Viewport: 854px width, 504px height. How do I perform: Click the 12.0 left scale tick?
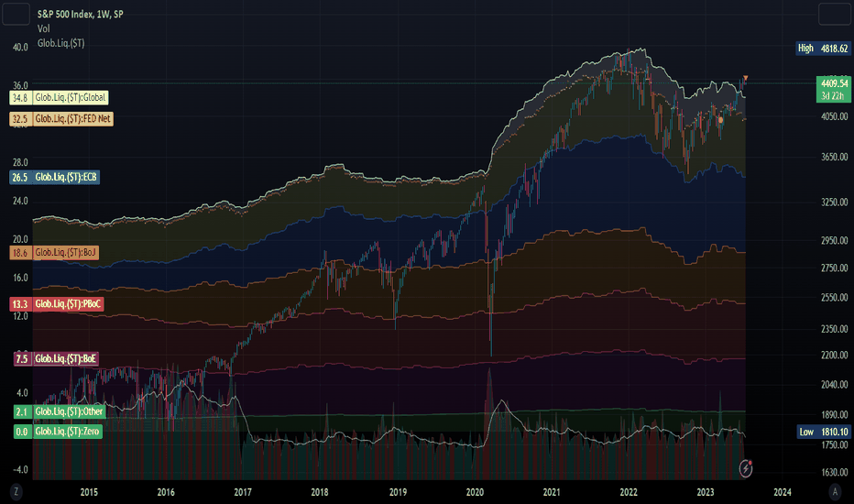point(20,316)
